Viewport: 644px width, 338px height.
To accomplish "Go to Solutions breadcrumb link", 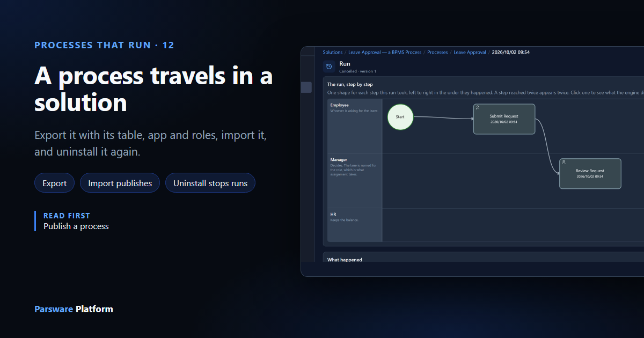I will click(x=333, y=53).
